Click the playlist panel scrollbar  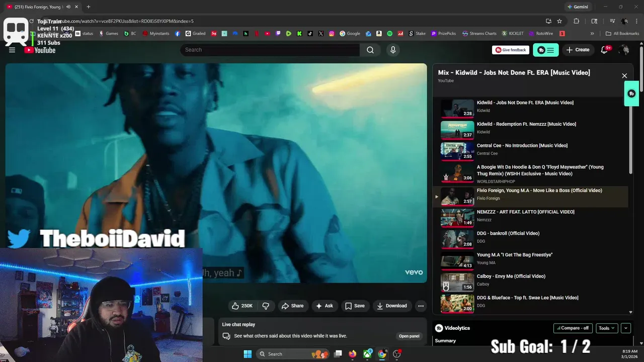coord(631,136)
